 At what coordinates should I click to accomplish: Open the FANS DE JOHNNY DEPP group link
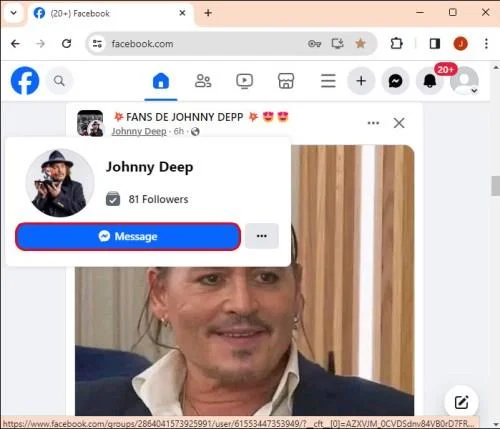184,117
